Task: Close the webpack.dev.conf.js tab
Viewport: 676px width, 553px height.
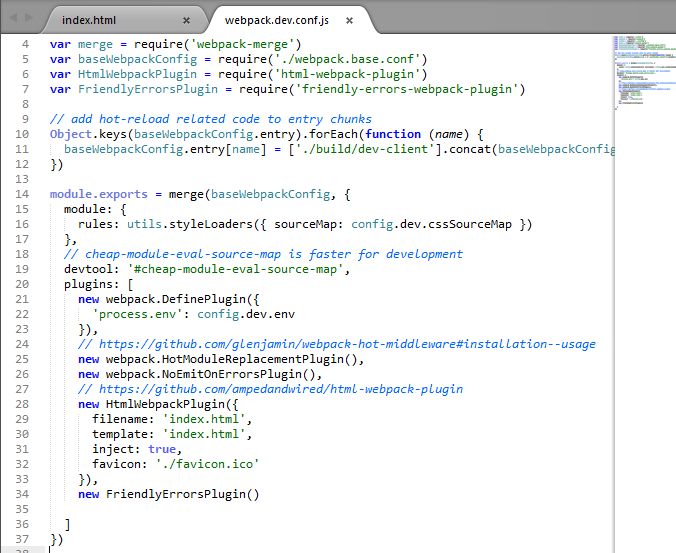Action: point(349,20)
